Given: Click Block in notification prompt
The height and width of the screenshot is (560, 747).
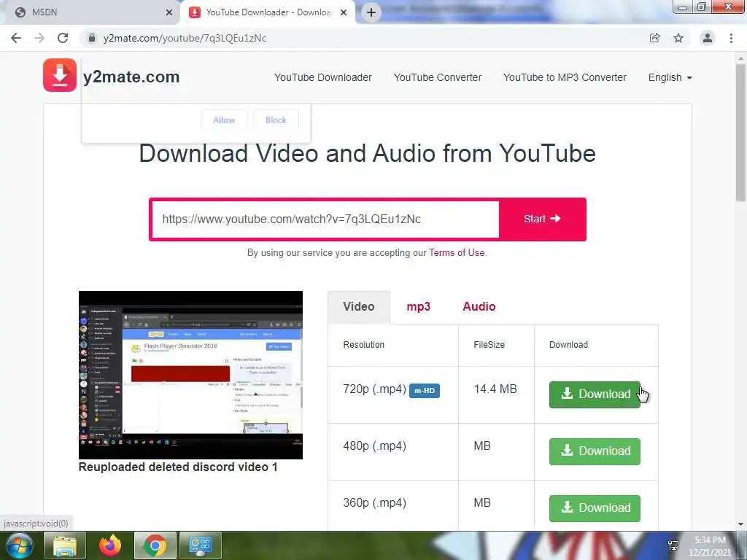Looking at the screenshot, I should click(276, 120).
